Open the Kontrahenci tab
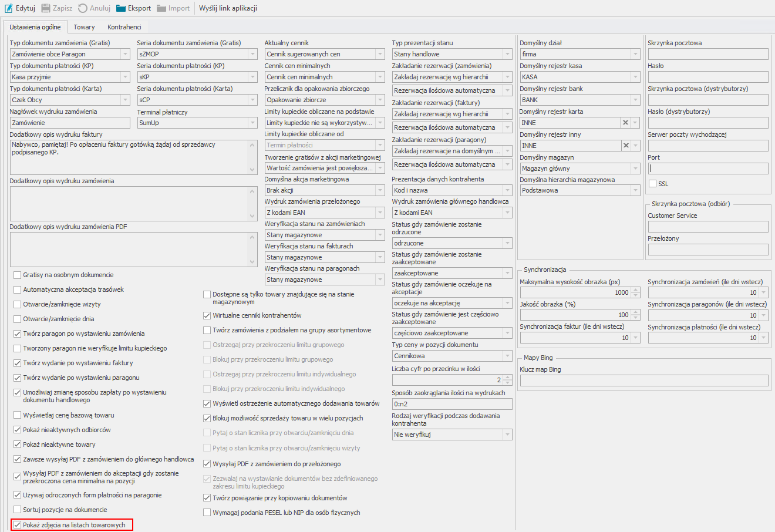Image resolution: width=775 pixels, height=532 pixels. pyautogui.click(x=124, y=27)
